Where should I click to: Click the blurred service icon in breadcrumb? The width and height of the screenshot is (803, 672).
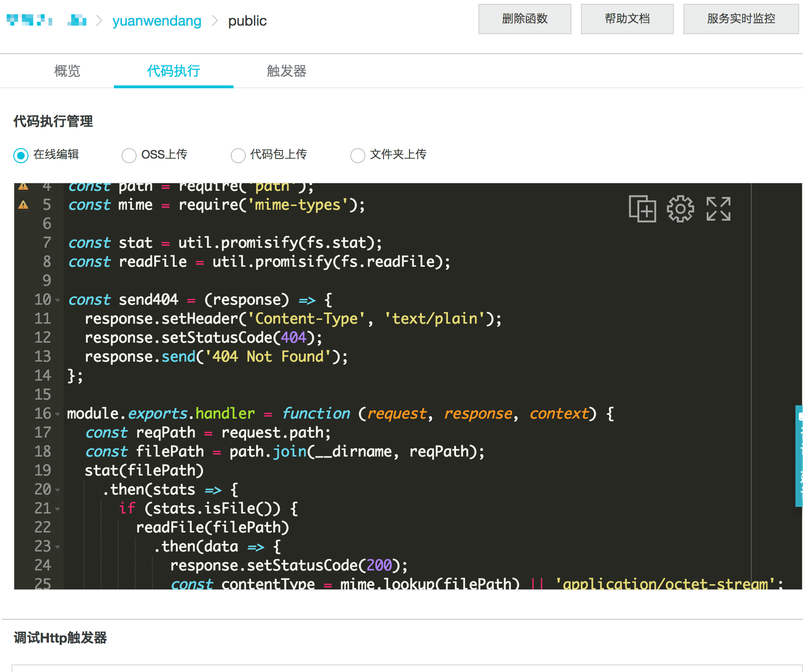pos(77,20)
